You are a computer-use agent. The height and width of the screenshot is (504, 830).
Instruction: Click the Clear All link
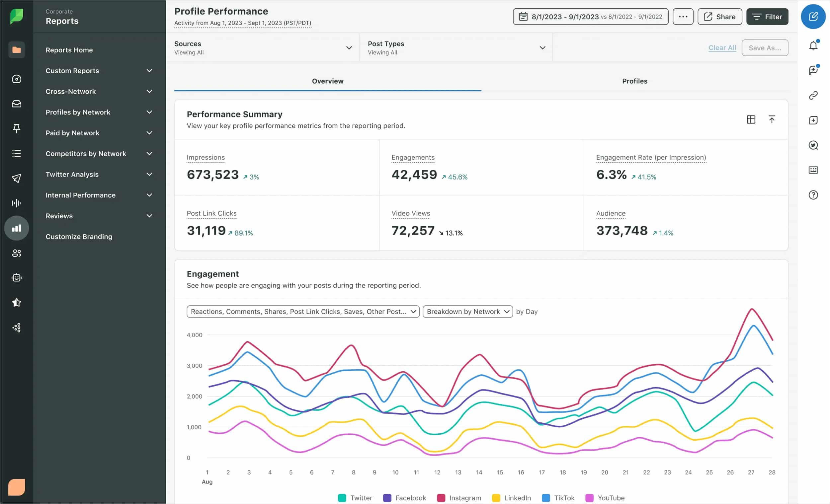click(x=722, y=47)
